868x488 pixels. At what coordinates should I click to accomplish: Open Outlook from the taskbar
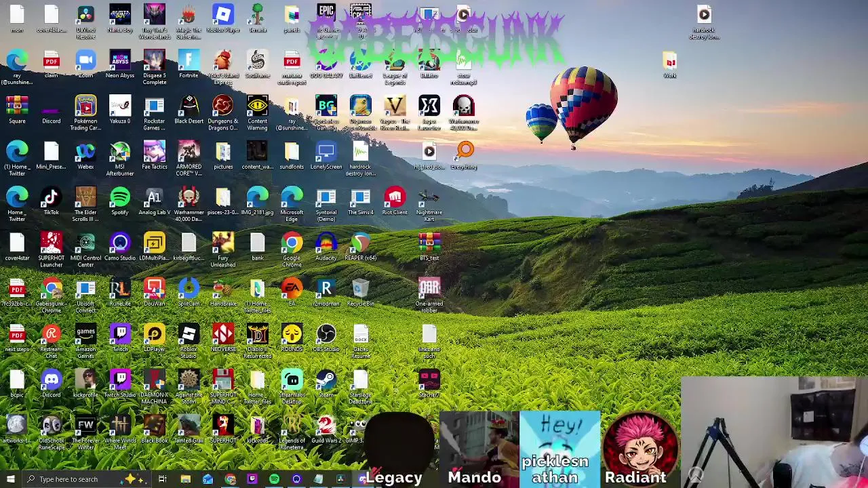click(208, 479)
